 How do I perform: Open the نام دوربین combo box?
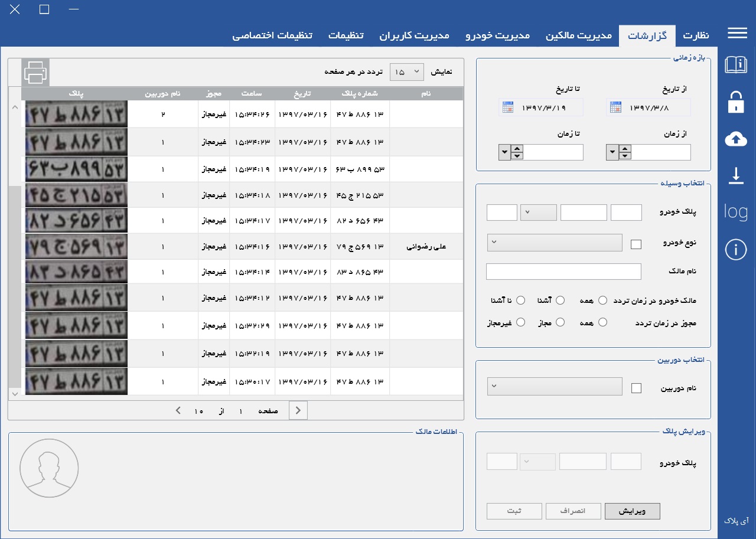click(x=554, y=387)
